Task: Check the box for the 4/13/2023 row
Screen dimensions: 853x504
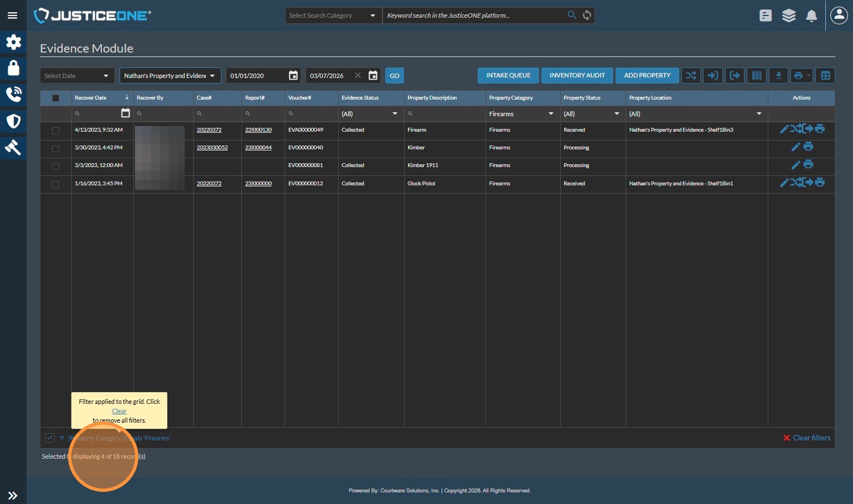Action: (x=55, y=131)
